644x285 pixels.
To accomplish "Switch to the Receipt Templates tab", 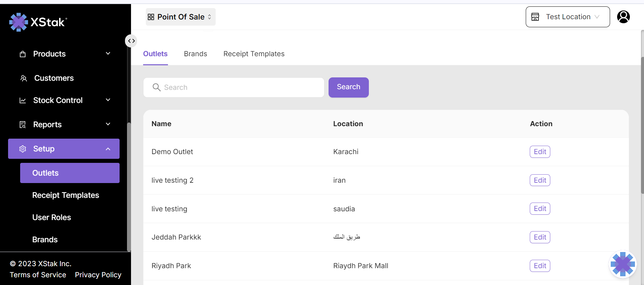I will [254, 54].
